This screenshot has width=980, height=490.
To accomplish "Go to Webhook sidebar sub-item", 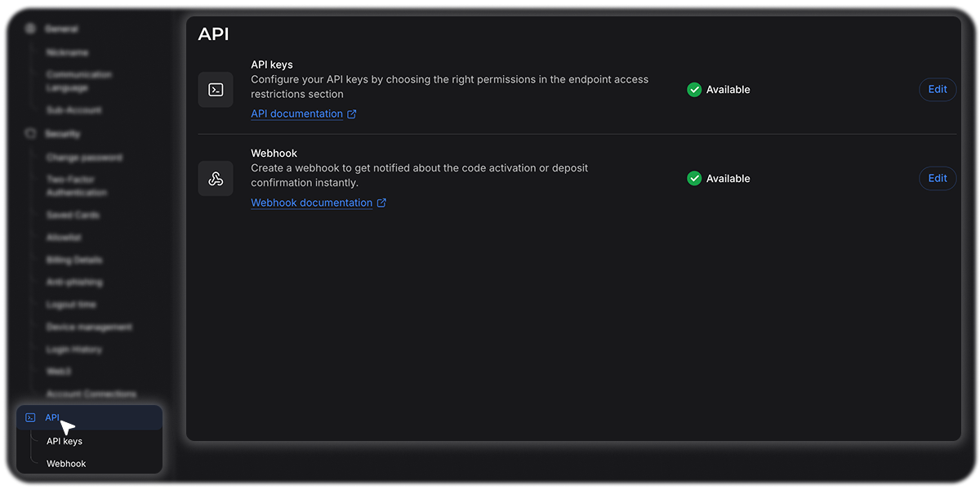I will (x=66, y=464).
